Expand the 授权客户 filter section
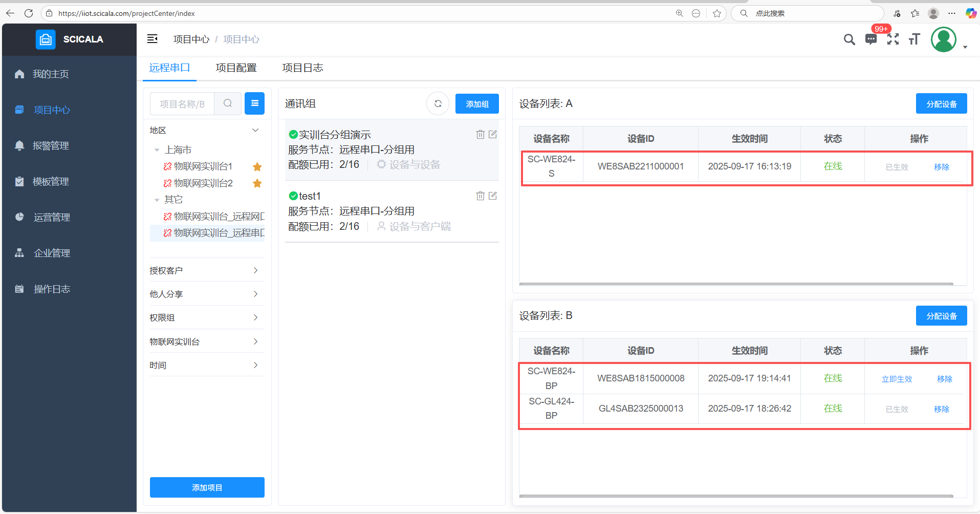The image size is (980, 514). click(207, 270)
